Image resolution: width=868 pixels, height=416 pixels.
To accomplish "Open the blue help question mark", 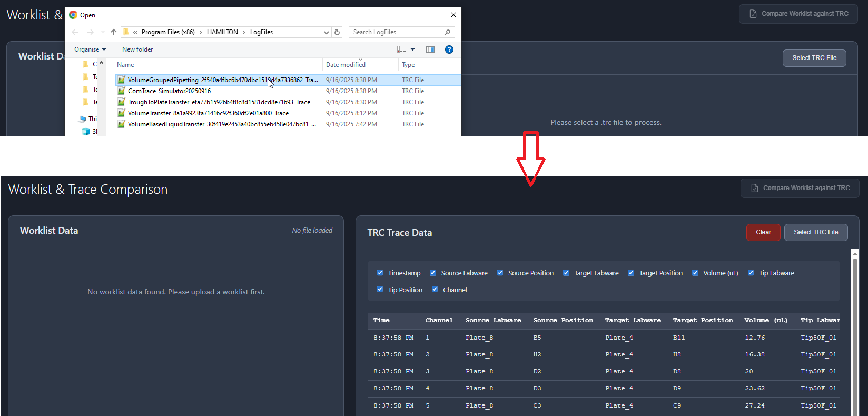I will coord(449,49).
